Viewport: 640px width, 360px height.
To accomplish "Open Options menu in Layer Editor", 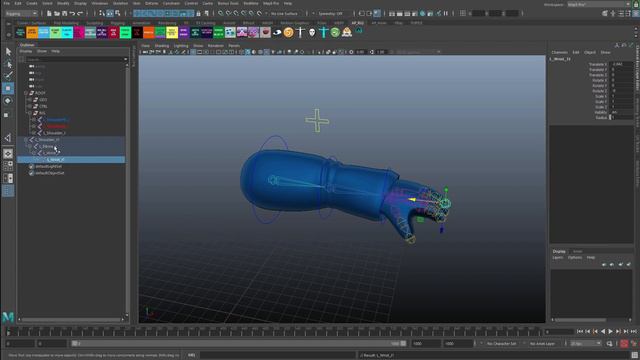I will tap(575, 258).
